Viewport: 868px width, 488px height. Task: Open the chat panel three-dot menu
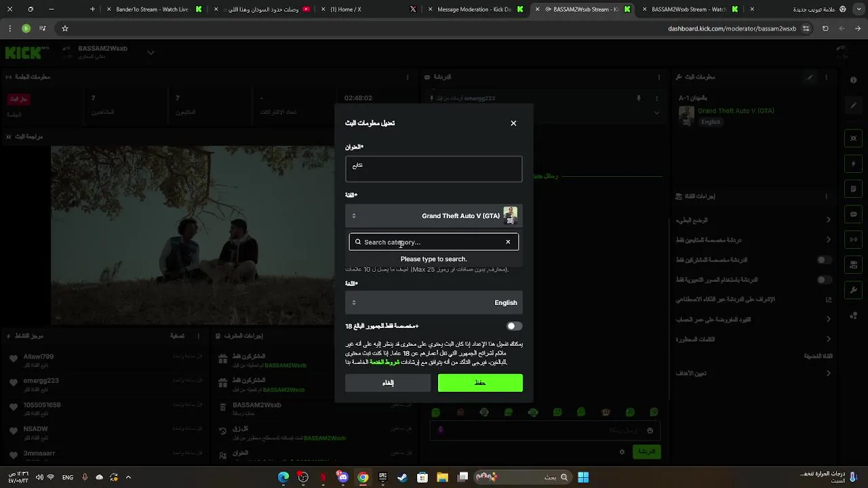(659, 77)
